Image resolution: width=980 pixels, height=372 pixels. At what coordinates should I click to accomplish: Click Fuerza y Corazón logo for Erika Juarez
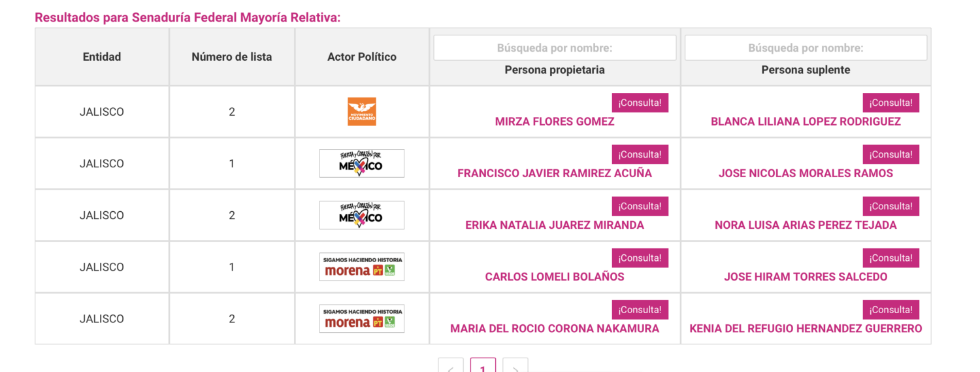coord(361,215)
